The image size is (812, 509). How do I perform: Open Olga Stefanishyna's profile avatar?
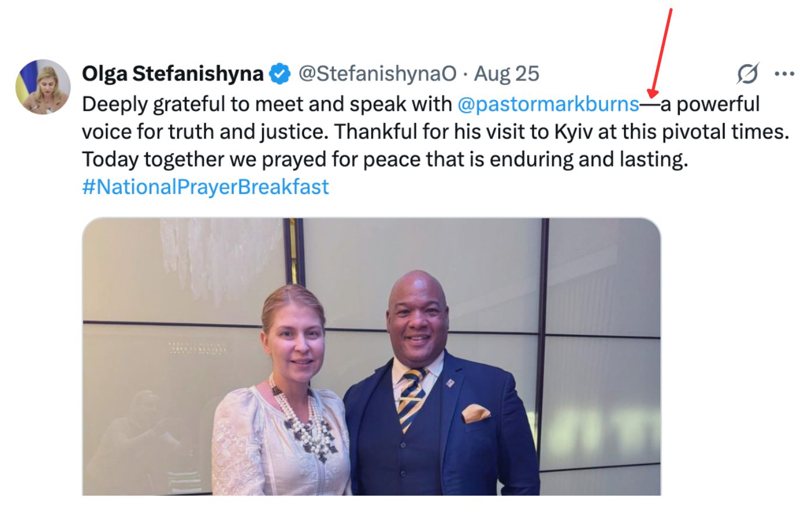point(43,87)
